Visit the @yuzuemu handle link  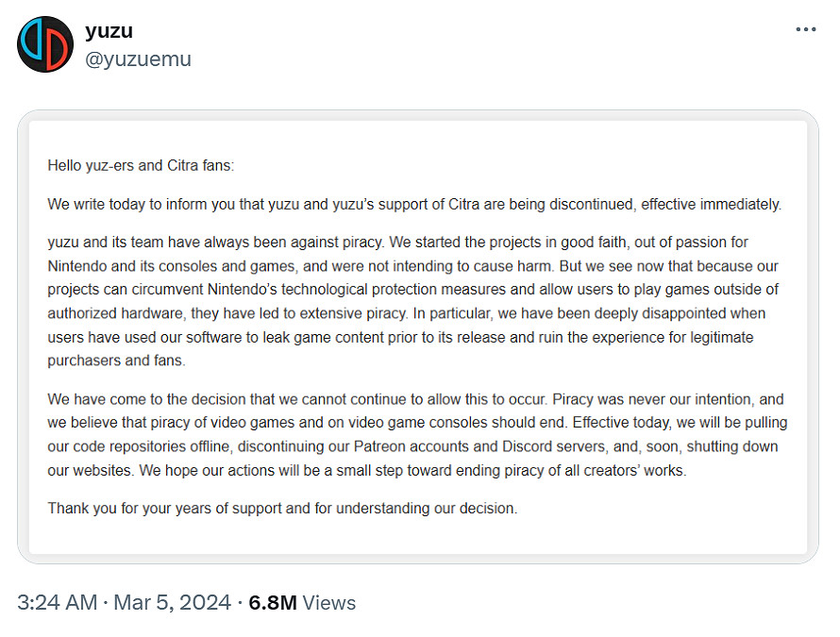click(138, 59)
